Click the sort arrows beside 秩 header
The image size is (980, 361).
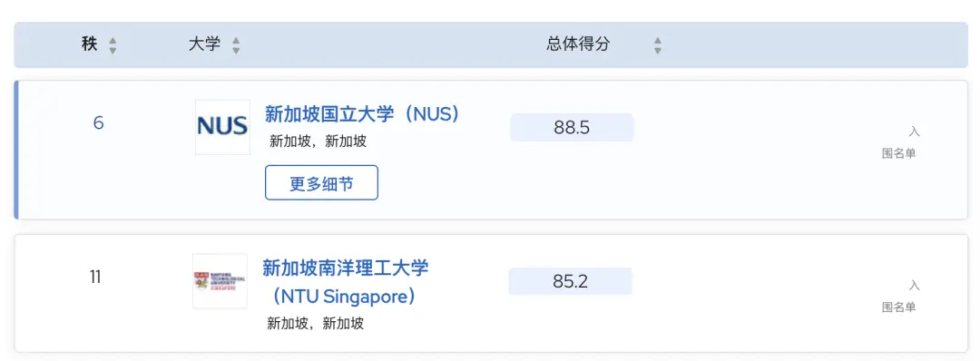coord(113,45)
